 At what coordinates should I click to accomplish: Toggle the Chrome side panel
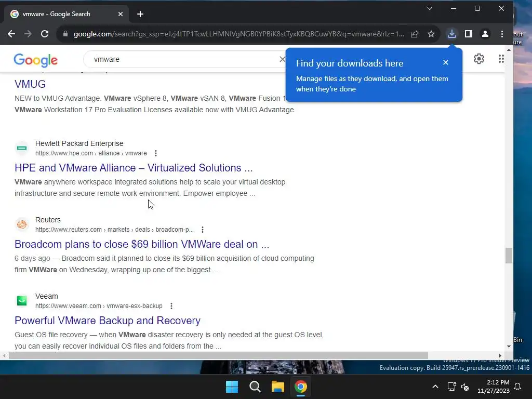tap(469, 34)
